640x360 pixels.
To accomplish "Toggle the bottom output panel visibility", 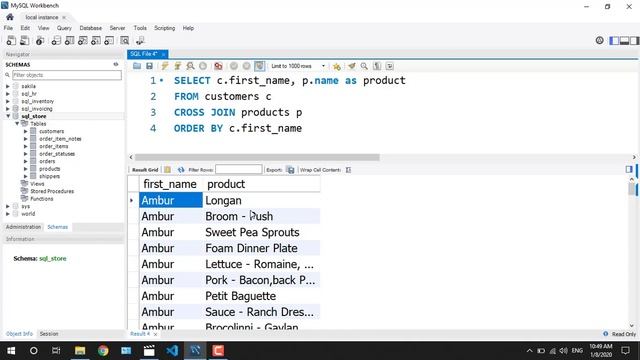I will pyautogui.click(x=624, y=40).
